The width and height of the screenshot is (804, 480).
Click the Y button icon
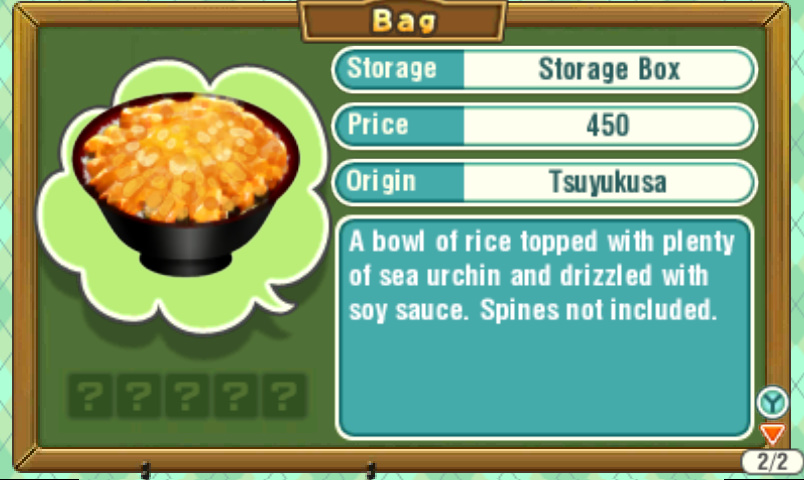(773, 403)
